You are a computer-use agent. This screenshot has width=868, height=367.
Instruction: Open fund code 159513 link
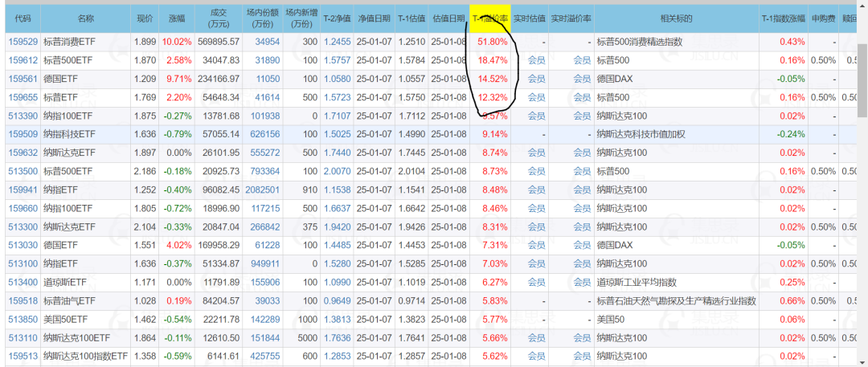click(23, 356)
